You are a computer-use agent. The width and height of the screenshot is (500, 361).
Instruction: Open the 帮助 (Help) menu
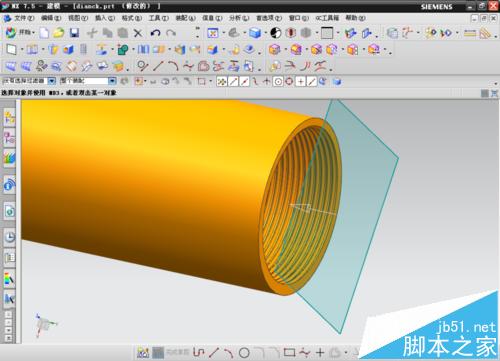(x=355, y=18)
